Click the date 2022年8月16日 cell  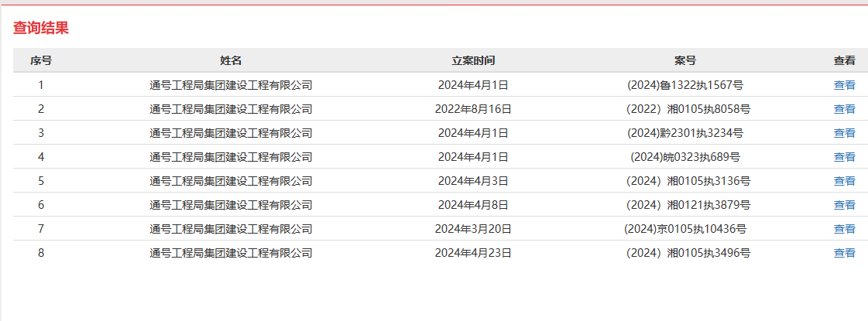(x=473, y=109)
